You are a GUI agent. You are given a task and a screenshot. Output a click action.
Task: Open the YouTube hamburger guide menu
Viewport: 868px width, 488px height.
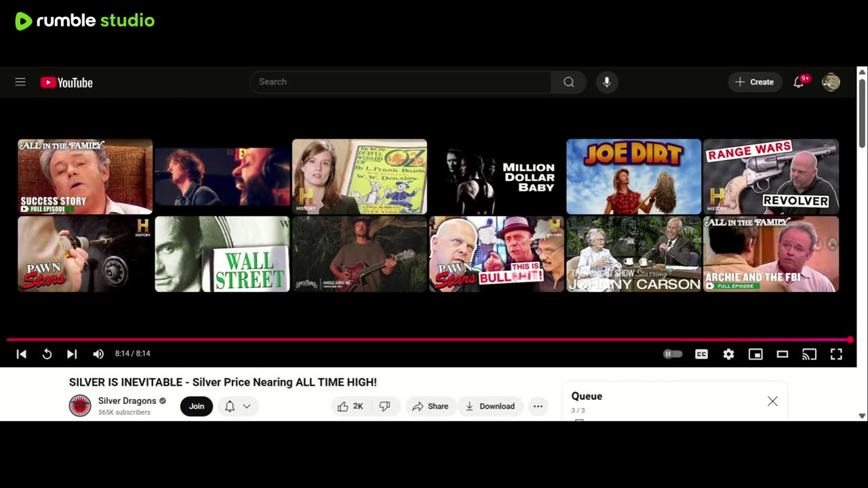[20, 82]
